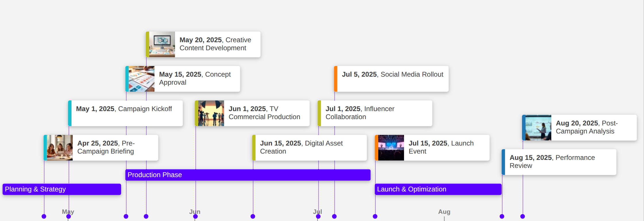Click the Jul 1 timeline dot
Viewport: 644px width, 221px height.
pyautogui.click(x=318, y=216)
